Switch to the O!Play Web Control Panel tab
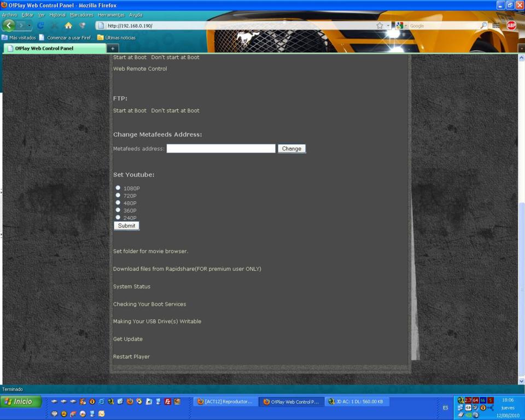Viewport: 525px width, 420px height. (x=55, y=48)
